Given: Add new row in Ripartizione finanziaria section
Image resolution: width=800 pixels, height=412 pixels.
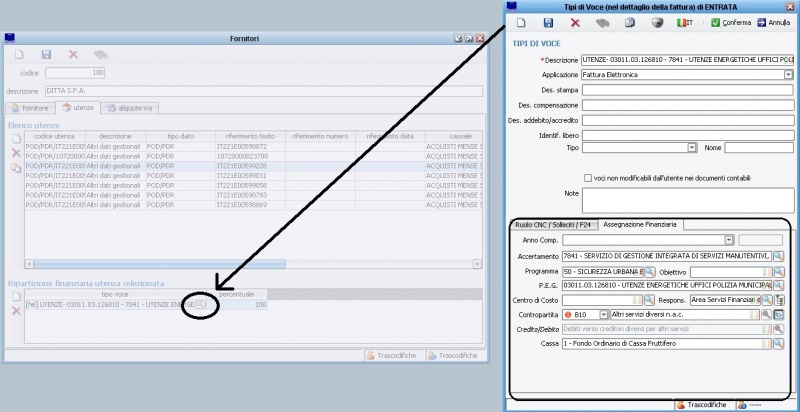Looking at the screenshot, I should [16, 296].
